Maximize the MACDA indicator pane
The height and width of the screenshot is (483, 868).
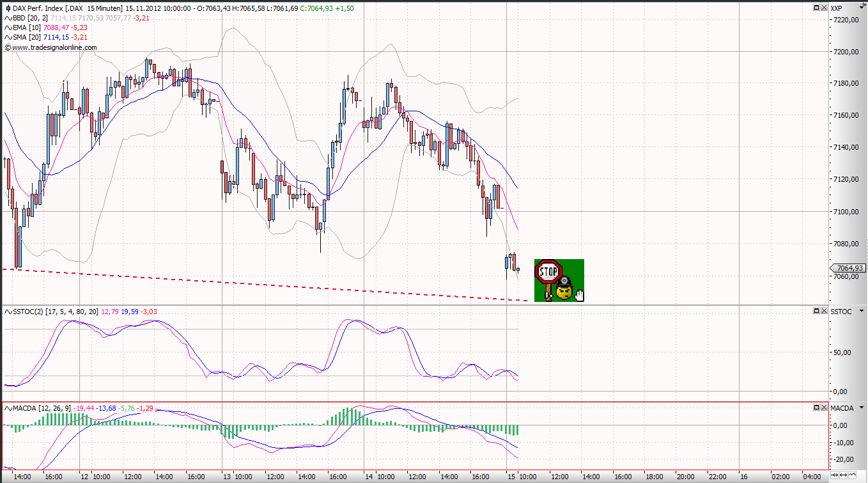tap(816, 408)
